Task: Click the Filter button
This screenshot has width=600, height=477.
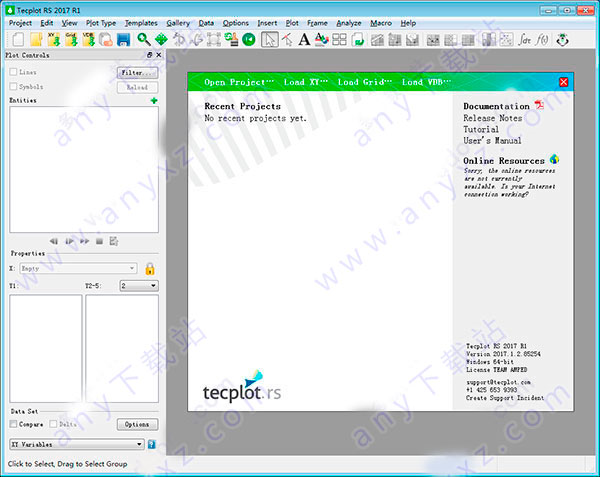Action: pos(137,72)
